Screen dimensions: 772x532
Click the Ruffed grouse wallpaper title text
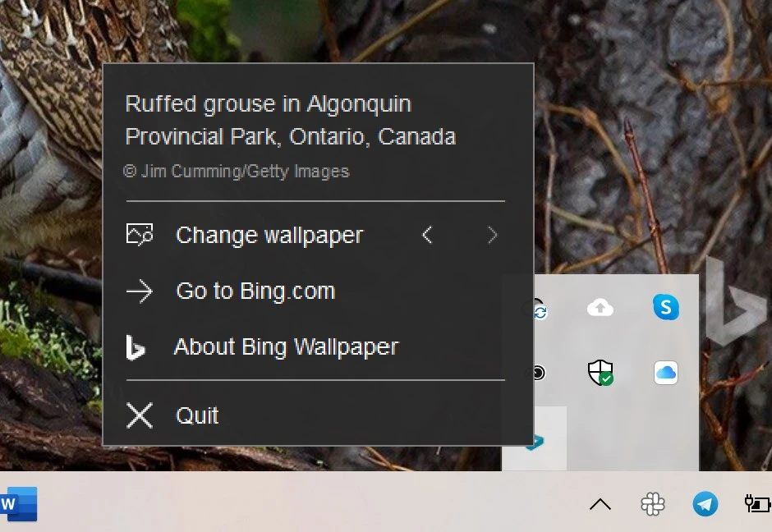coord(291,120)
